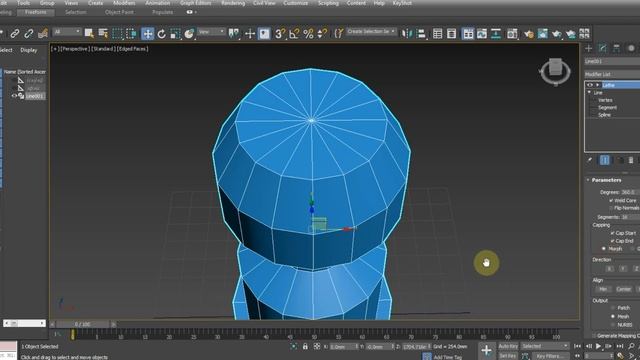Toggle the Spinner Snap icon

pos(322,33)
